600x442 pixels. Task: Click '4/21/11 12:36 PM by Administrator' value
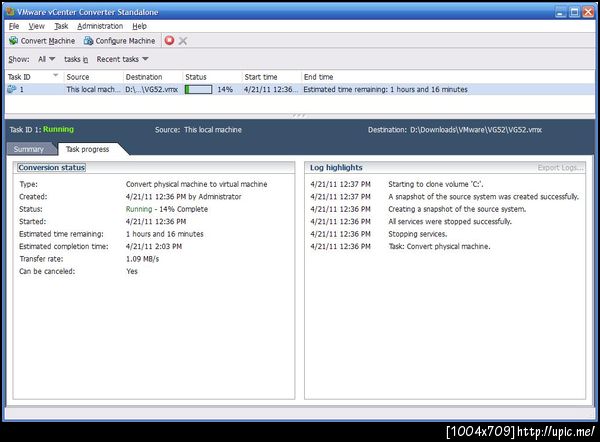click(x=184, y=197)
